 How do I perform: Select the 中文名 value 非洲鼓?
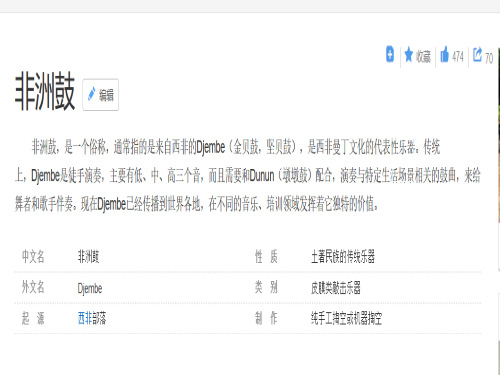pos(88,256)
